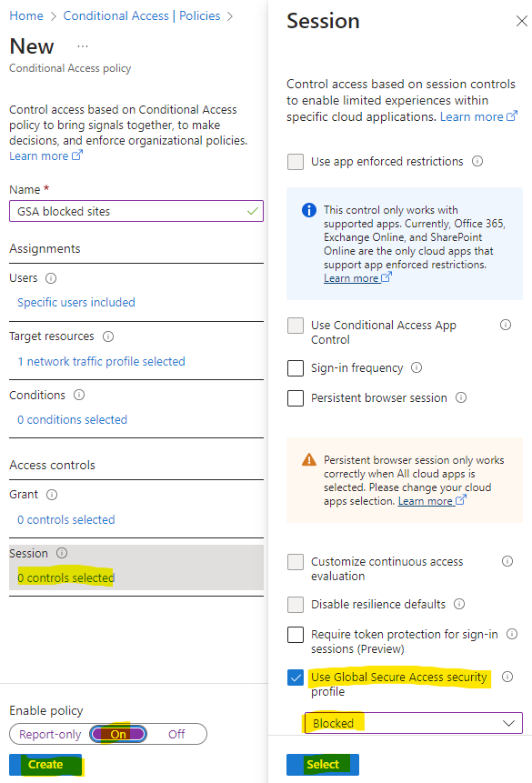
Task: Turn Enable policy Off
Action: click(x=176, y=735)
